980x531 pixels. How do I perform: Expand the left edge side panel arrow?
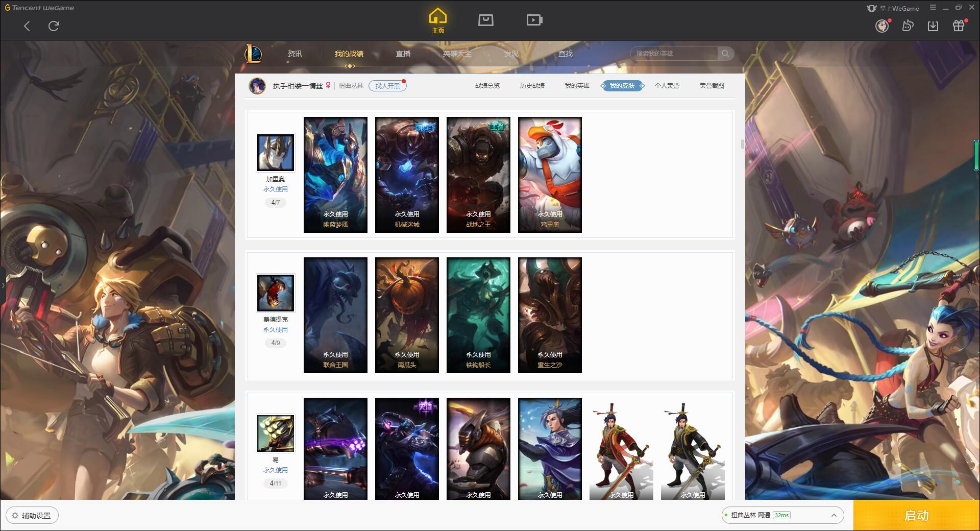pyautogui.click(x=3, y=285)
